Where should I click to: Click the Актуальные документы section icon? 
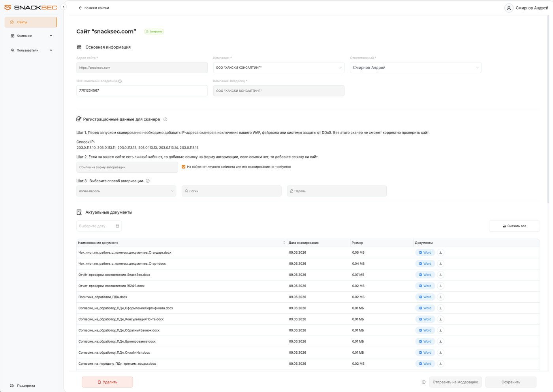(x=79, y=212)
